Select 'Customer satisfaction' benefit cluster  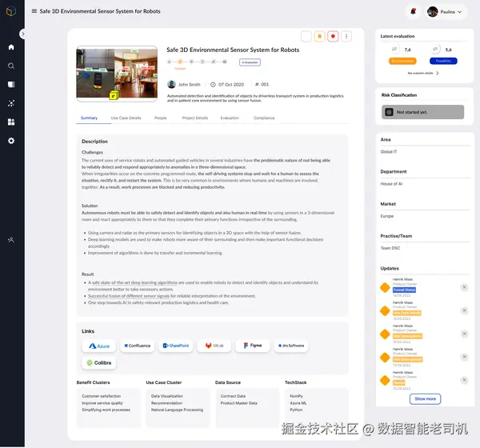click(x=102, y=396)
